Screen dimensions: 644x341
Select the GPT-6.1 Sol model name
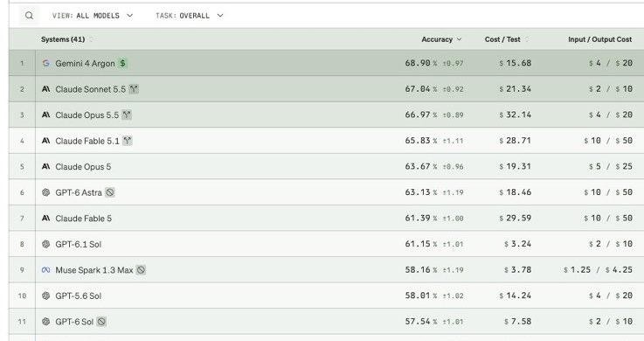coord(78,245)
